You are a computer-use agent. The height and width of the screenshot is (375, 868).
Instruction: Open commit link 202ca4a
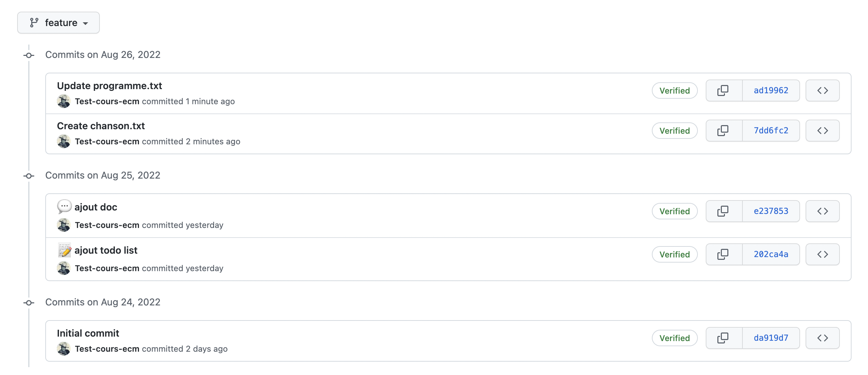pos(771,254)
